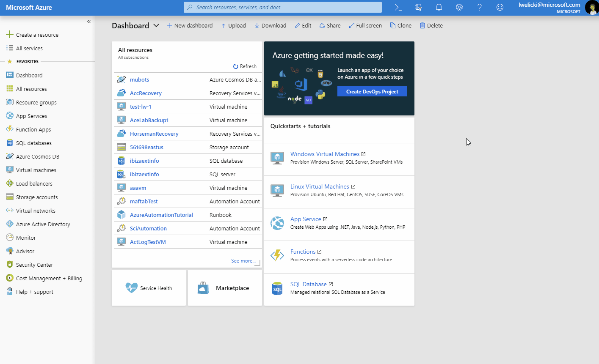This screenshot has width=599, height=364.
Task: Expand resource list with See more link
Action: click(243, 260)
